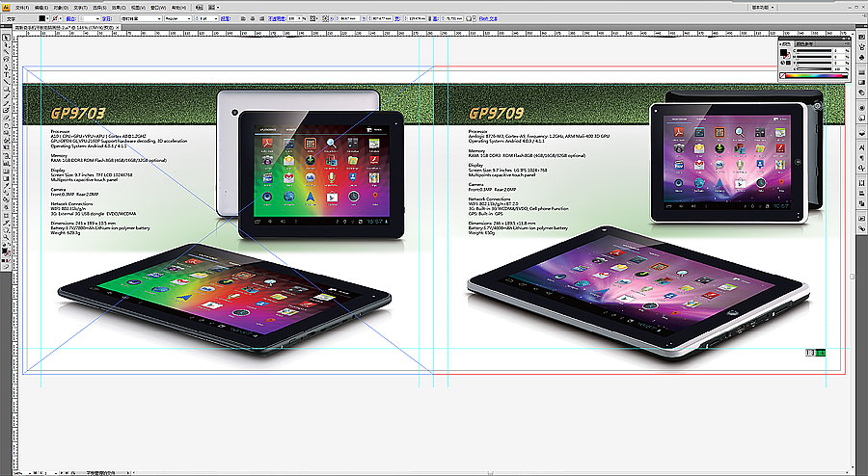Image resolution: width=868 pixels, height=476 pixels.
Task: Select the Selection arrow tool
Action: 4,38
